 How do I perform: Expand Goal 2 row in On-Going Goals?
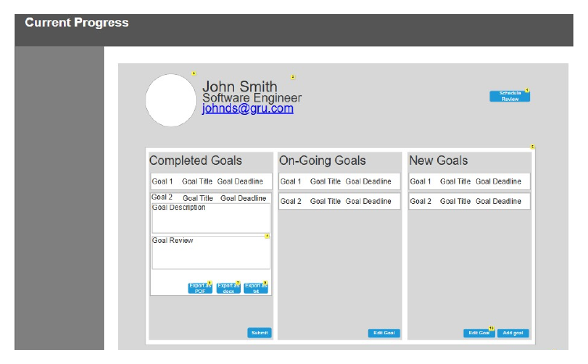(x=340, y=201)
